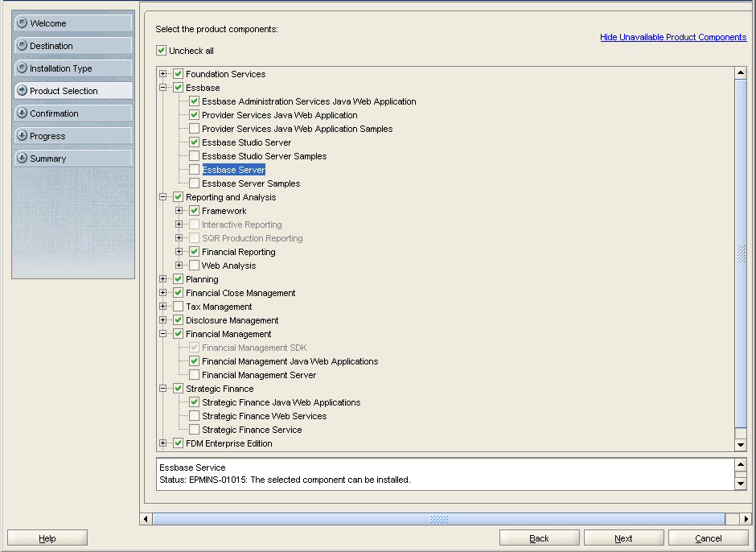Uncheck the Framework checkbox
Image resolution: width=756 pixels, height=552 pixels.
pyautogui.click(x=194, y=210)
